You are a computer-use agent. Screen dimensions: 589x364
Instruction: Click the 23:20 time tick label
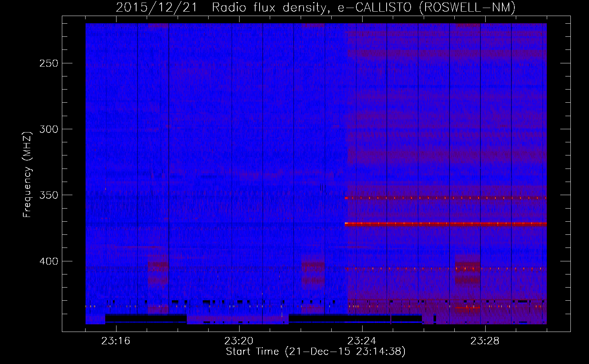point(239,341)
